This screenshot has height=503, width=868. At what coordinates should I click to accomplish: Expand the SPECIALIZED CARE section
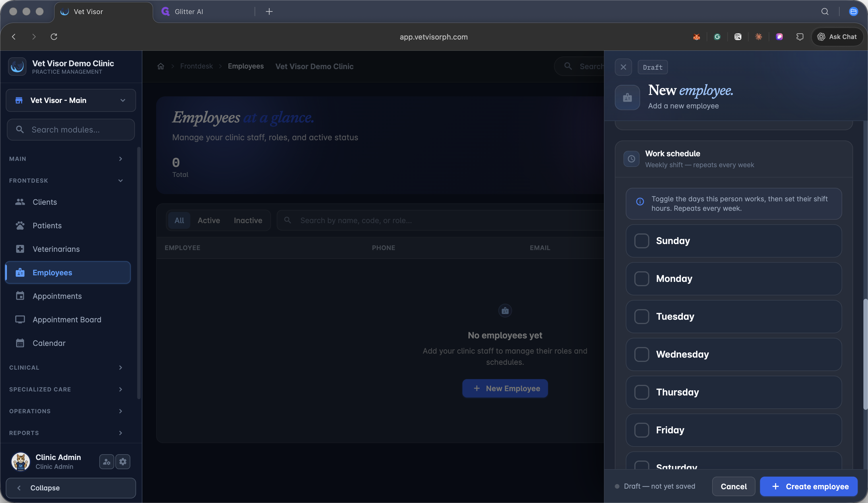coord(66,389)
